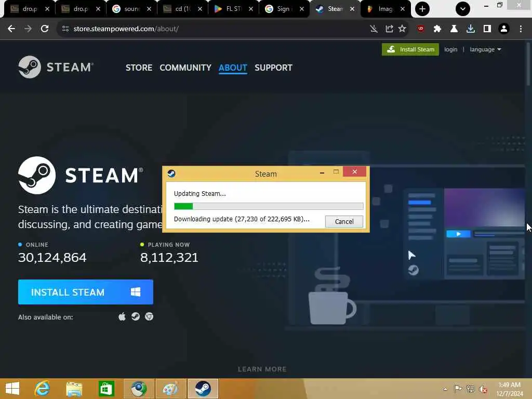Launch Internet Explorer from taskbar
Viewport: 532px width, 399px height.
[42, 389]
